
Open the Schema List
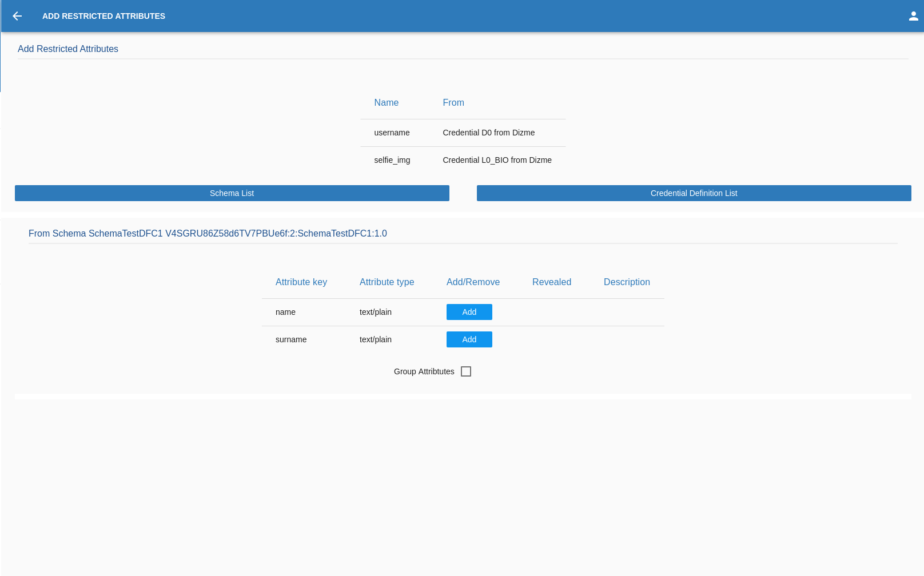point(232,193)
